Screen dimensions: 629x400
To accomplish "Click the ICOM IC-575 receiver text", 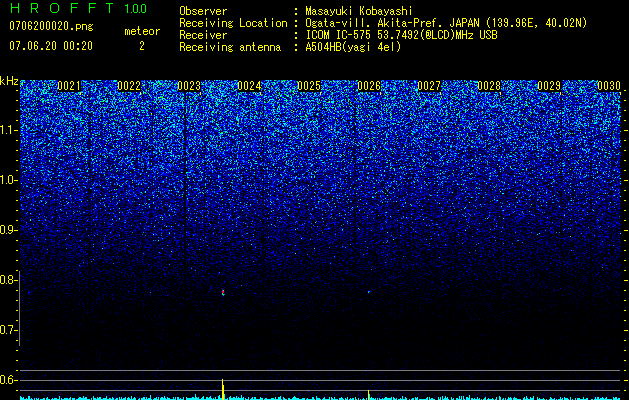I will [401, 35].
